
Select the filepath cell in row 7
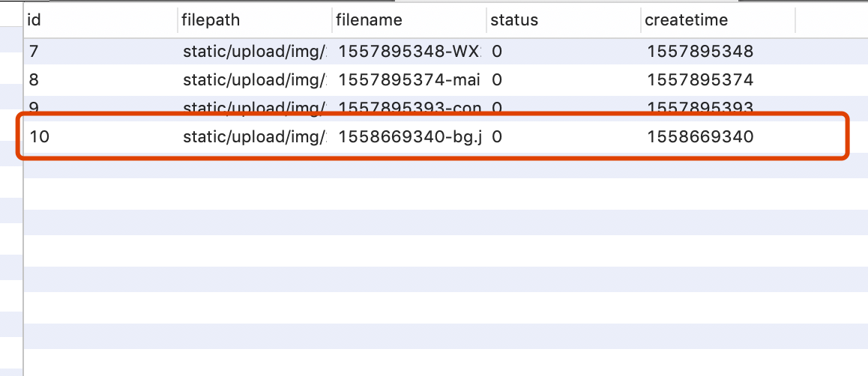254,52
